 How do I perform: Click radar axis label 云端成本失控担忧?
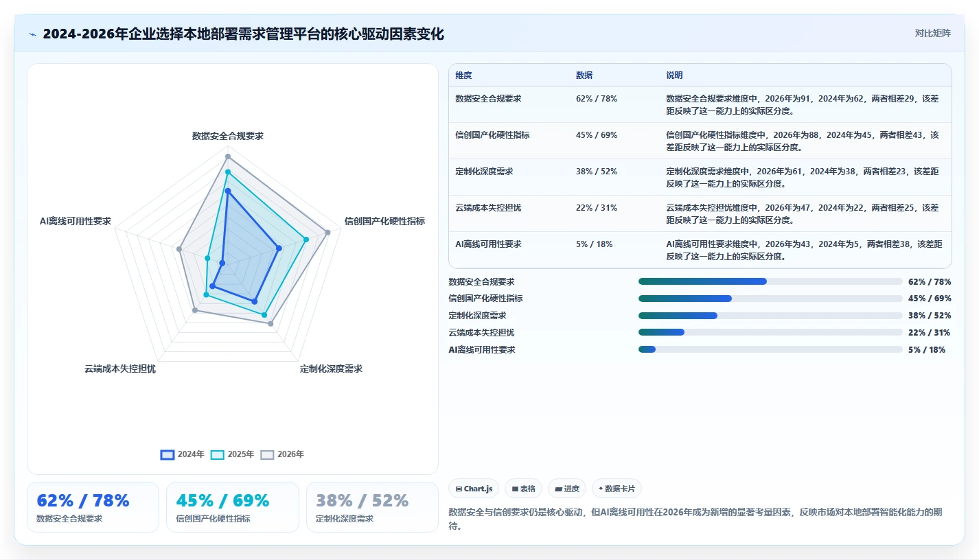point(120,369)
